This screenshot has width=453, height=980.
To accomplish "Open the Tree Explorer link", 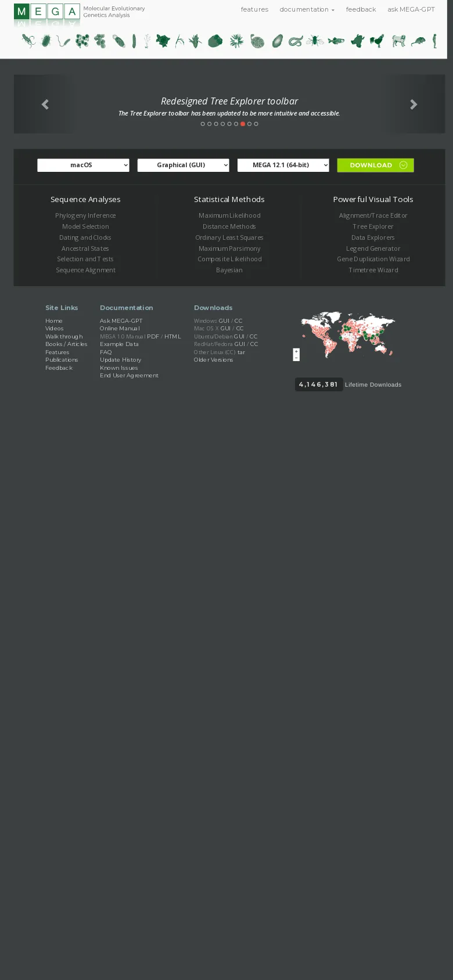I will coord(373,226).
